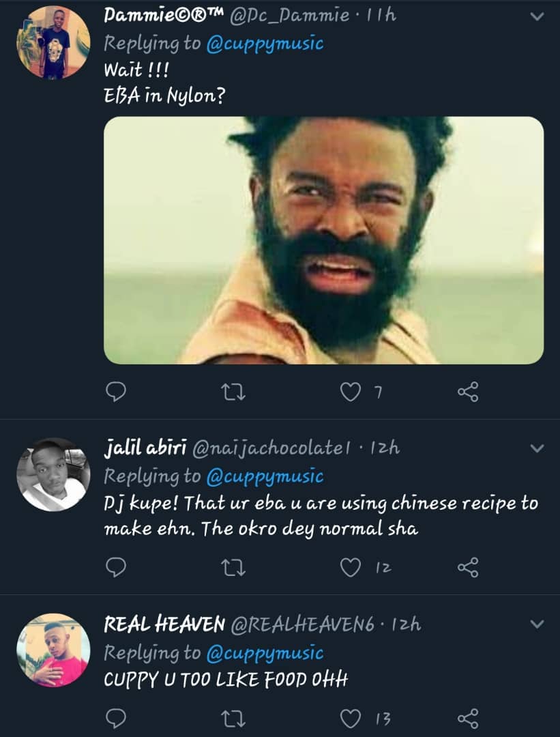Reply to Dammie's "EBA in Nylon?" tweet
Screen dimensions: 560x737
click(117, 391)
